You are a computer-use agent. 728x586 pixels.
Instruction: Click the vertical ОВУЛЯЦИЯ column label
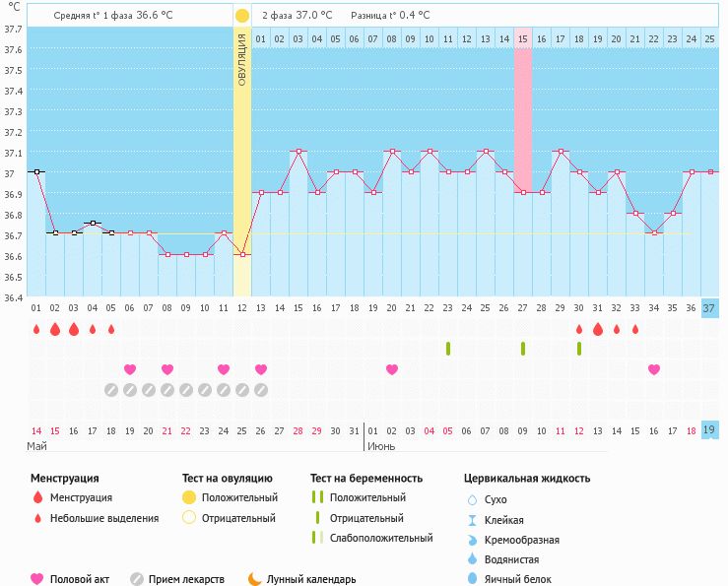pos(242,59)
